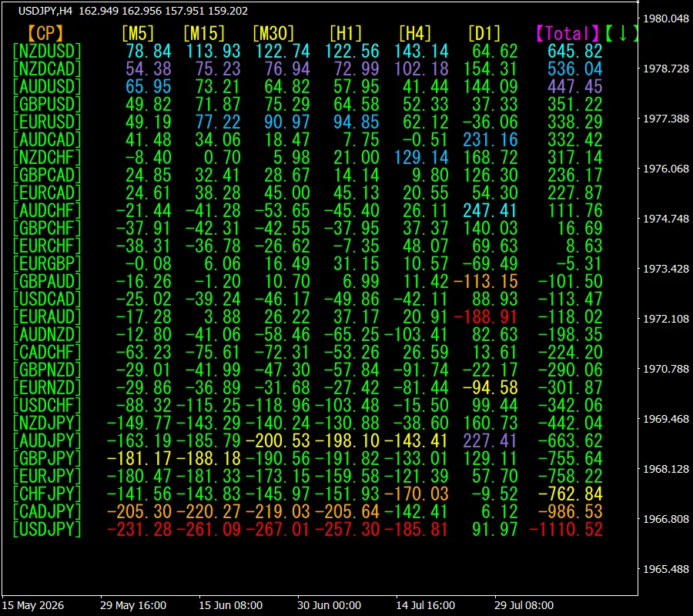Image resolution: width=693 pixels, height=616 pixels.
Task: Click the 1980.048 price axis label
Action: coord(666,18)
